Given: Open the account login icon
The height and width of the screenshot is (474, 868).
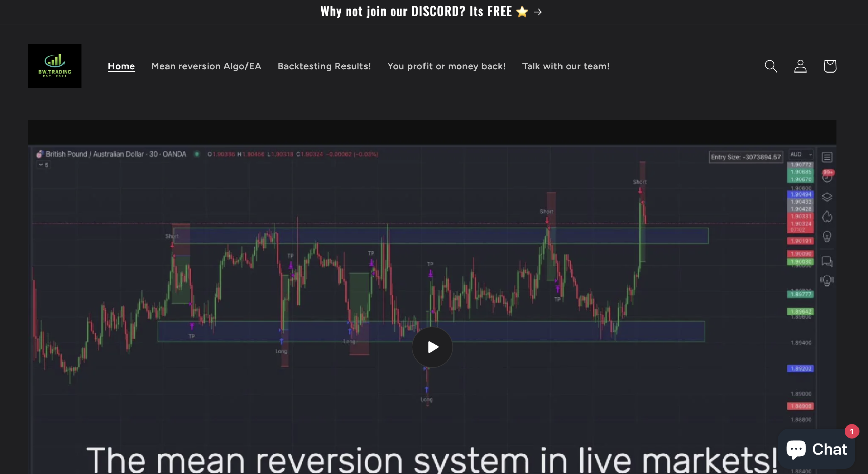Looking at the screenshot, I should 800,66.
